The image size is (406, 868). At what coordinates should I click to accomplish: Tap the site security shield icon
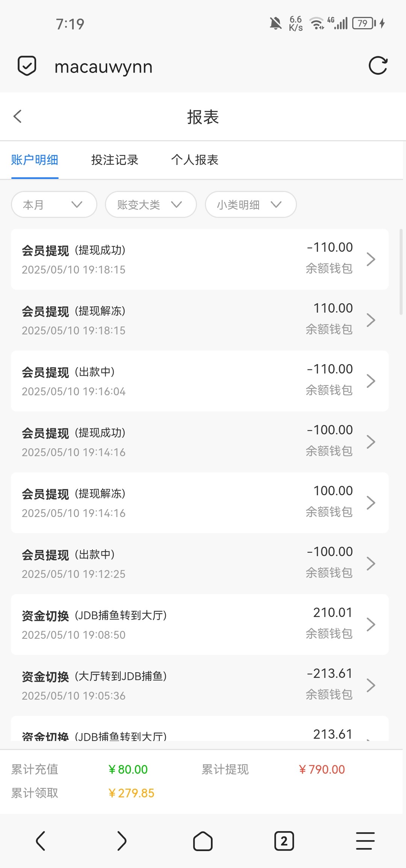pos(27,66)
